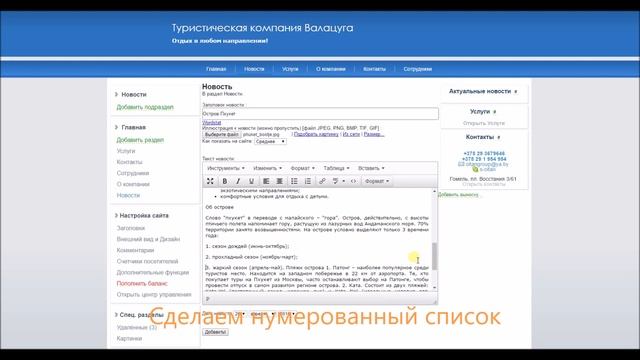Insert a link using the chain icon
640x360 pixels.
(x=322, y=181)
